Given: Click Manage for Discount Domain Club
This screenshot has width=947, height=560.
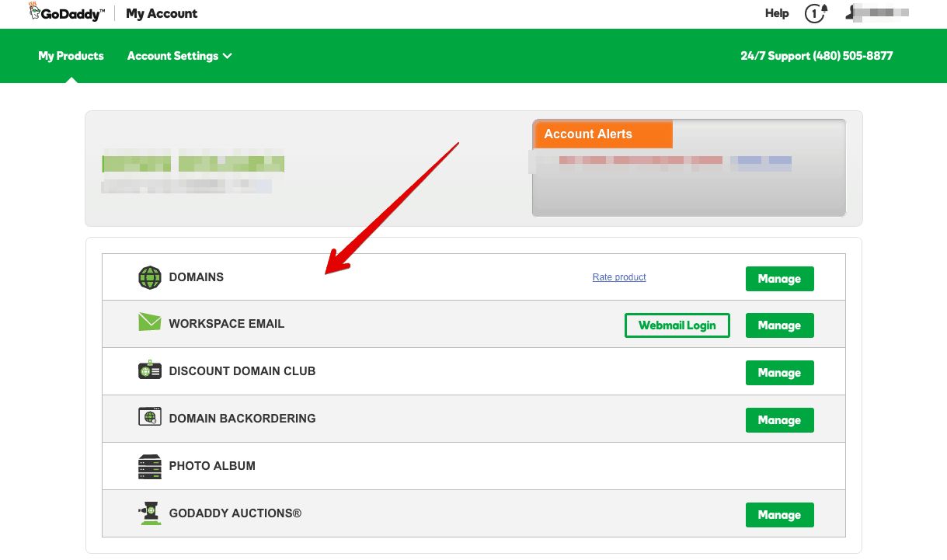Looking at the screenshot, I should [x=780, y=373].
